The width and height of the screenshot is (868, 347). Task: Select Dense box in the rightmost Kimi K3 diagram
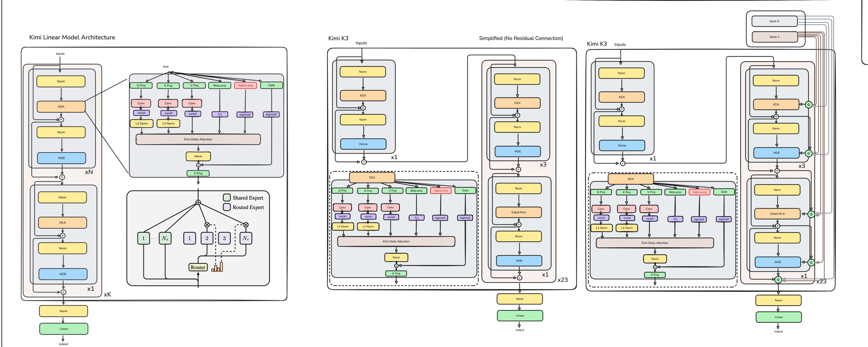[622, 146]
